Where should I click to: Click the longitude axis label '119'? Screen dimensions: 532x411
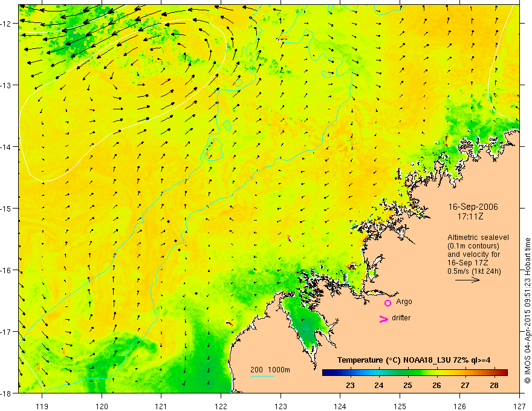tap(42, 406)
